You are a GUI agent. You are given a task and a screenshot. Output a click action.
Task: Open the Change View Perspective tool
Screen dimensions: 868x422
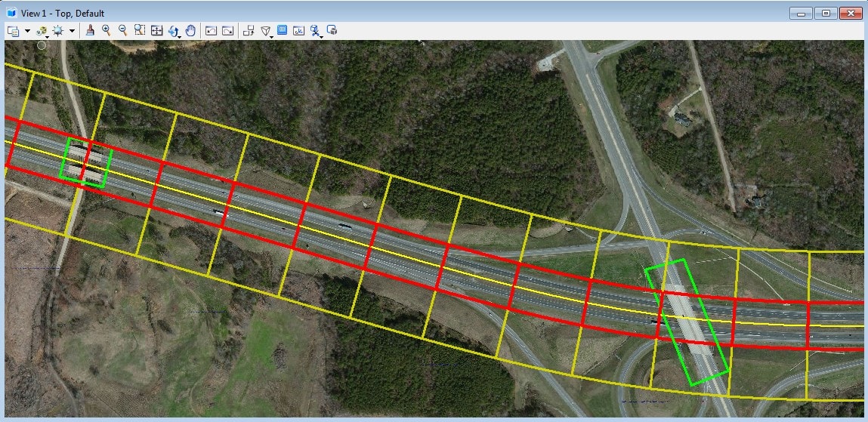[266, 31]
